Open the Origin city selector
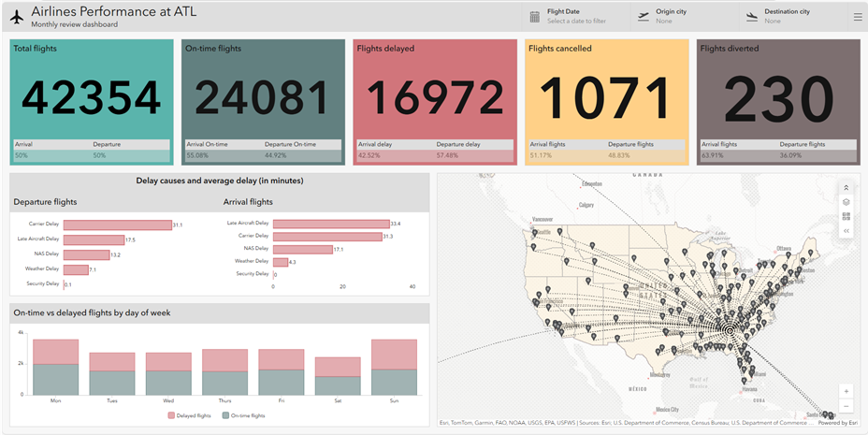The height and width of the screenshot is (435, 868). 685,17
